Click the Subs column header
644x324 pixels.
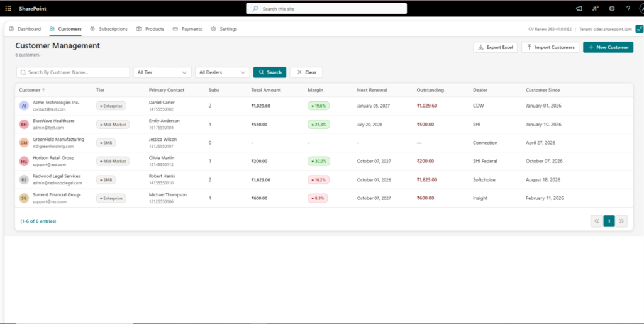point(214,90)
